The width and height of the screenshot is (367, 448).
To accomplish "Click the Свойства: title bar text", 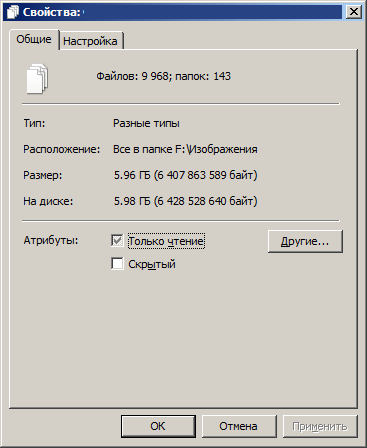I will pyautogui.click(x=51, y=12).
